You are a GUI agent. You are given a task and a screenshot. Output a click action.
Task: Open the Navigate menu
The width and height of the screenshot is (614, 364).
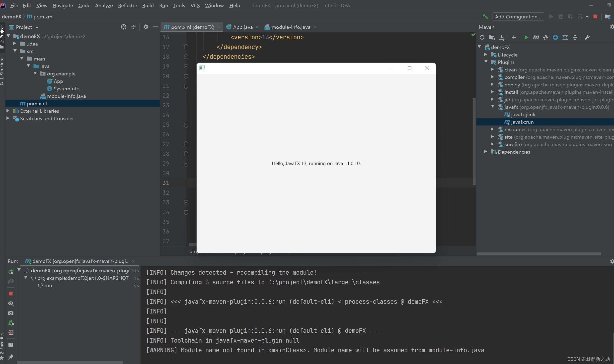(x=63, y=5)
